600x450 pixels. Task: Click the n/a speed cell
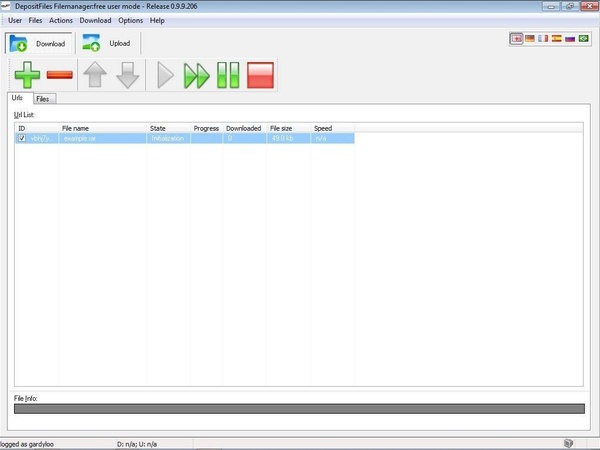[x=333, y=138]
